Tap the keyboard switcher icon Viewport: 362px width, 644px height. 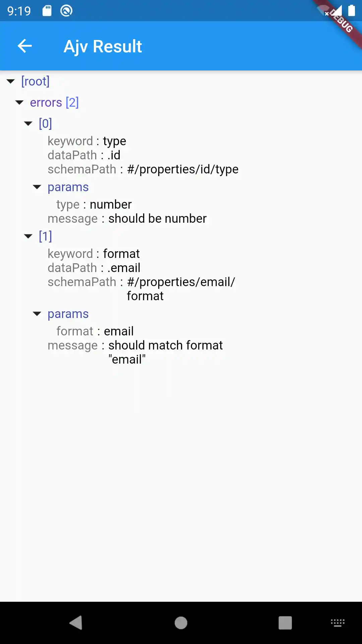pyautogui.click(x=338, y=623)
